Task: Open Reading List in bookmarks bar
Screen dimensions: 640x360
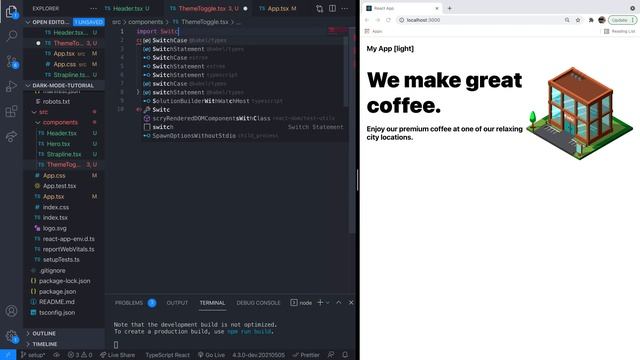Action: click(620, 31)
